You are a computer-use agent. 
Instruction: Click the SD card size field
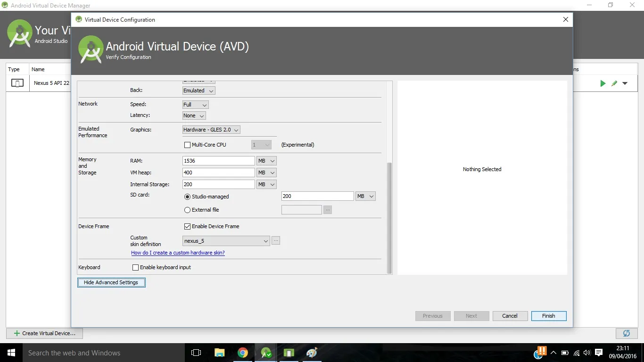[317, 196]
